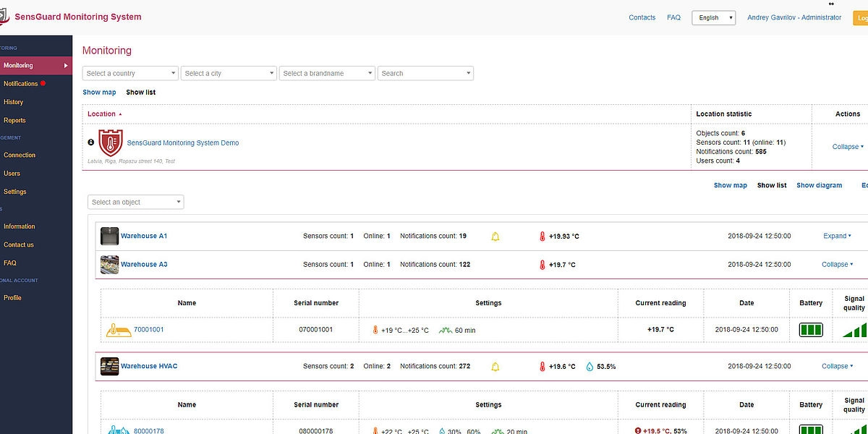Screen dimensions: 868x434
Task: Open the Select a city dropdown
Action: [x=229, y=73]
